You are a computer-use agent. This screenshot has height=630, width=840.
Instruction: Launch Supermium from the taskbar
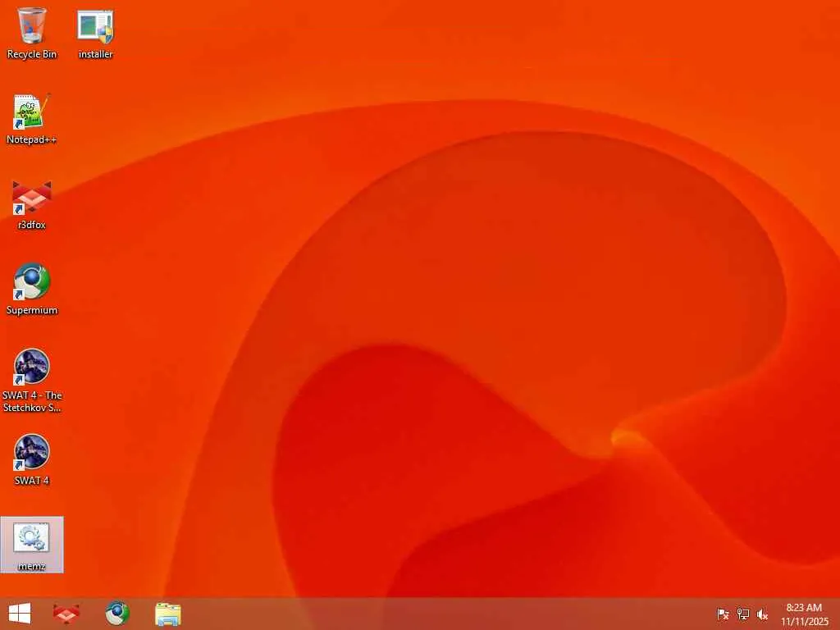[117, 614]
